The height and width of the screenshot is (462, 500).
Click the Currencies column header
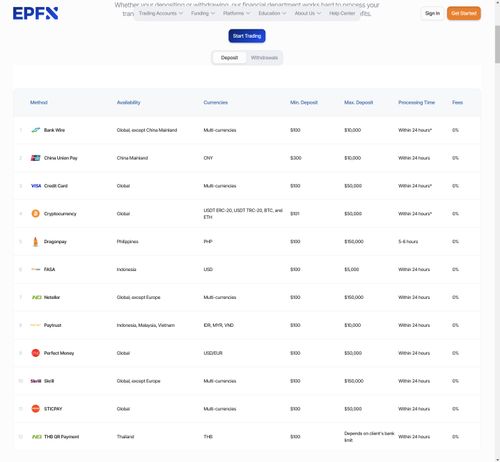(x=216, y=102)
